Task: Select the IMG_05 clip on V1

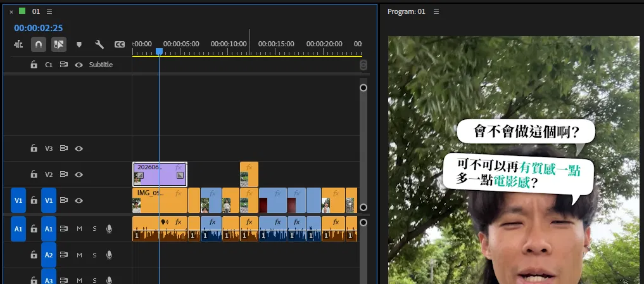Action: (160, 200)
